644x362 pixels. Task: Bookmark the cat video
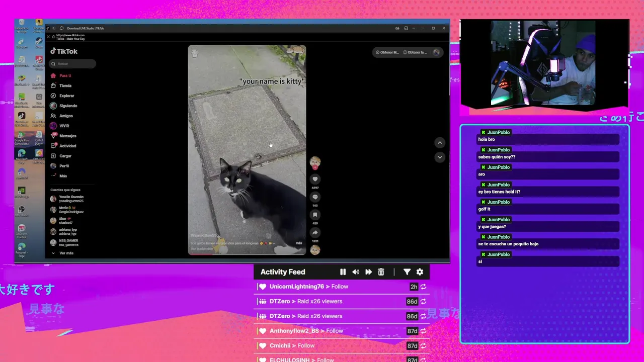(315, 215)
